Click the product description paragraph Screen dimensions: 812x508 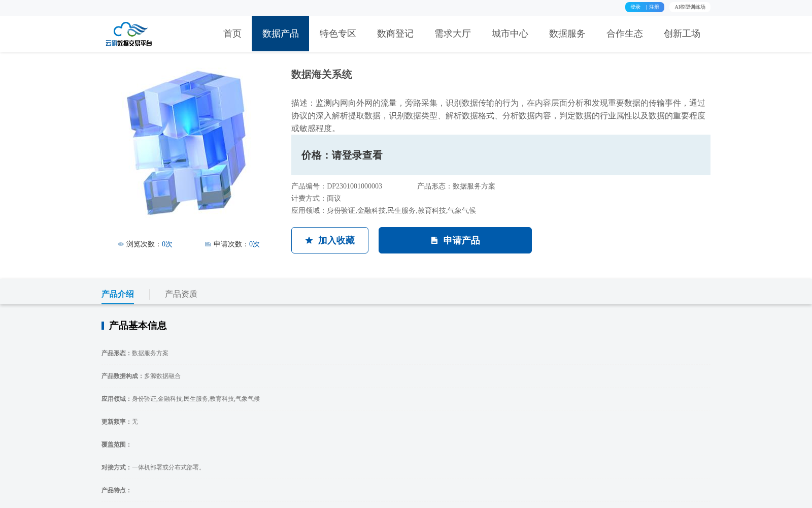[498, 116]
